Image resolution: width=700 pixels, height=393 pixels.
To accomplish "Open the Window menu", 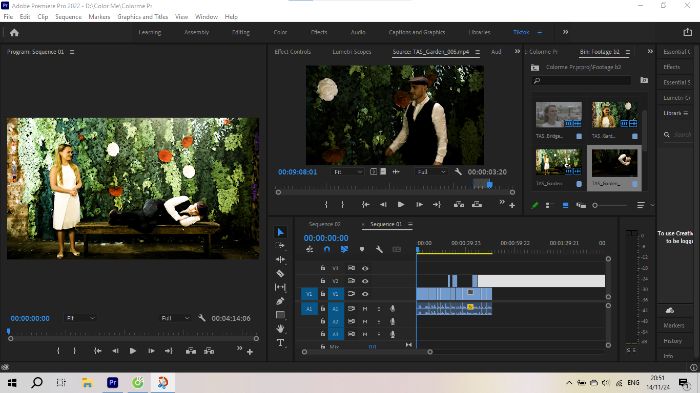I will click(x=206, y=17).
